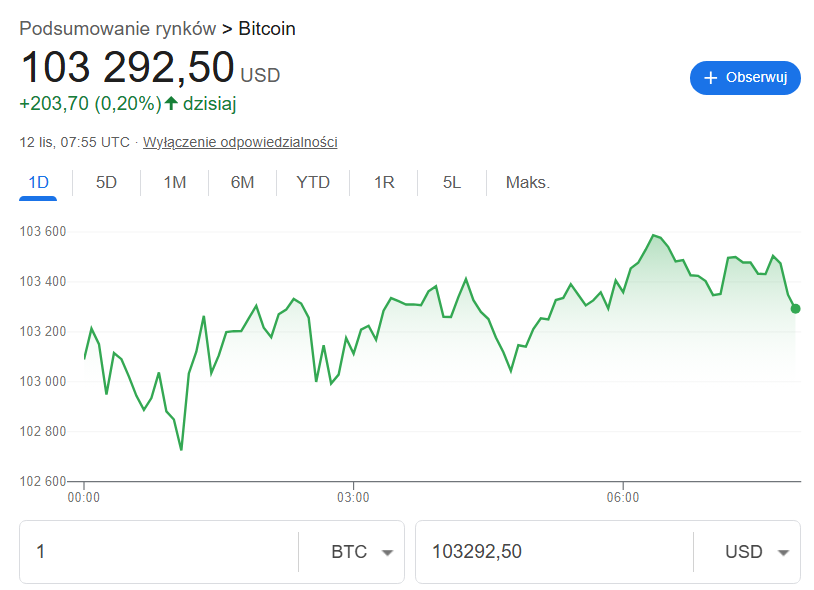Reselect the active 1D tab
Image resolution: width=814 pixels, height=590 pixels.
38,182
